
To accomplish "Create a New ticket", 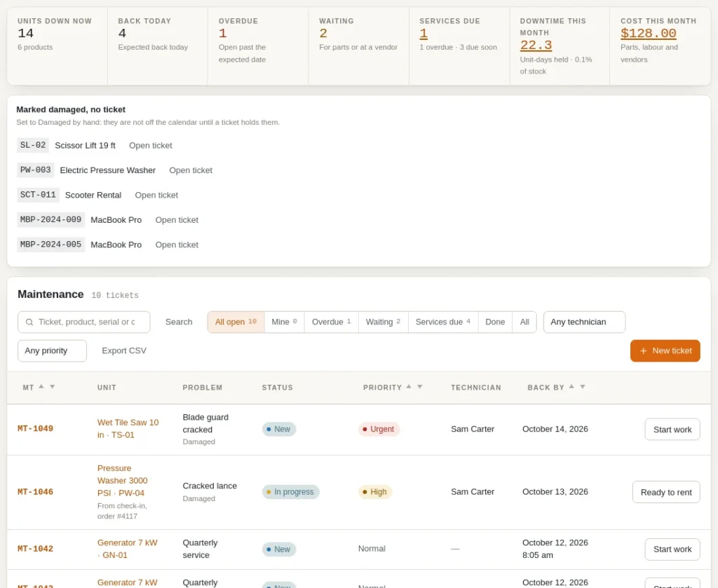I will click(665, 351).
